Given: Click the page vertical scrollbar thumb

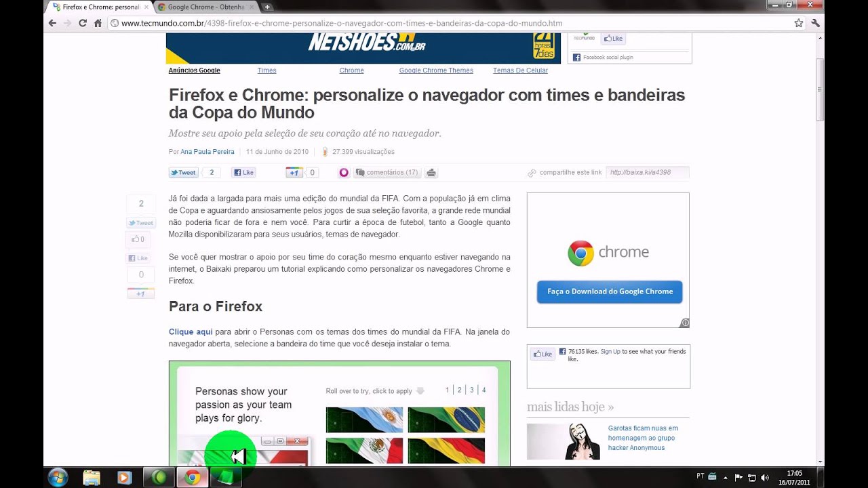Looking at the screenshot, I should pyautogui.click(x=819, y=89).
